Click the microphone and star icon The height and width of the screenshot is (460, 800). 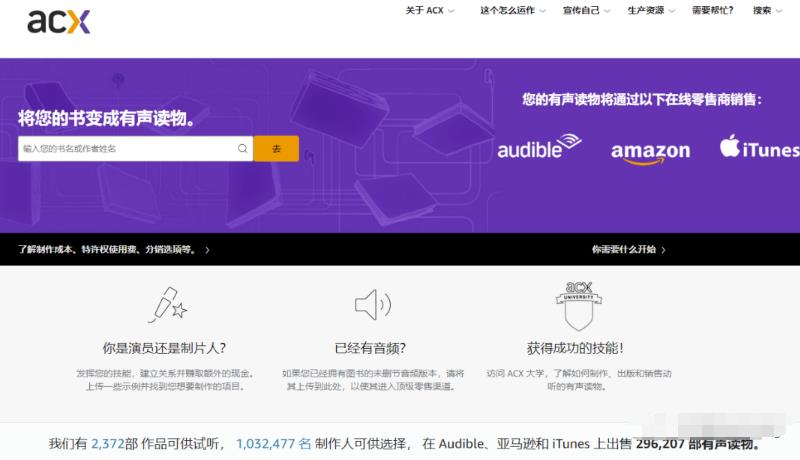click(165, 304)
